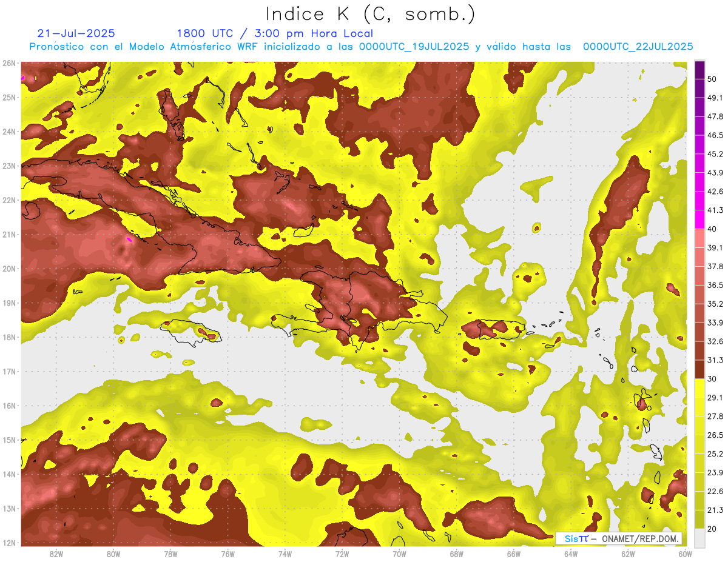Screen dimensions: 728x562
Task: Click the 16N latitude label
Action: point(9,406)
